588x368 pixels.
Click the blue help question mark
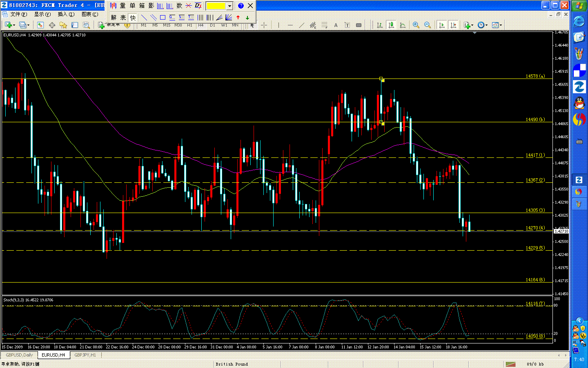[241, 6]
